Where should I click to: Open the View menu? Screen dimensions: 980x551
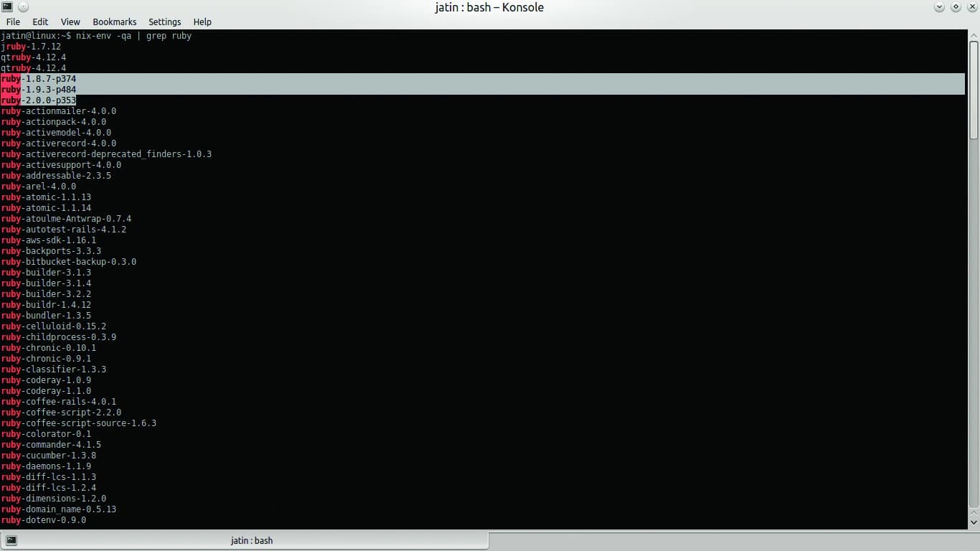[x=70, y=22]
